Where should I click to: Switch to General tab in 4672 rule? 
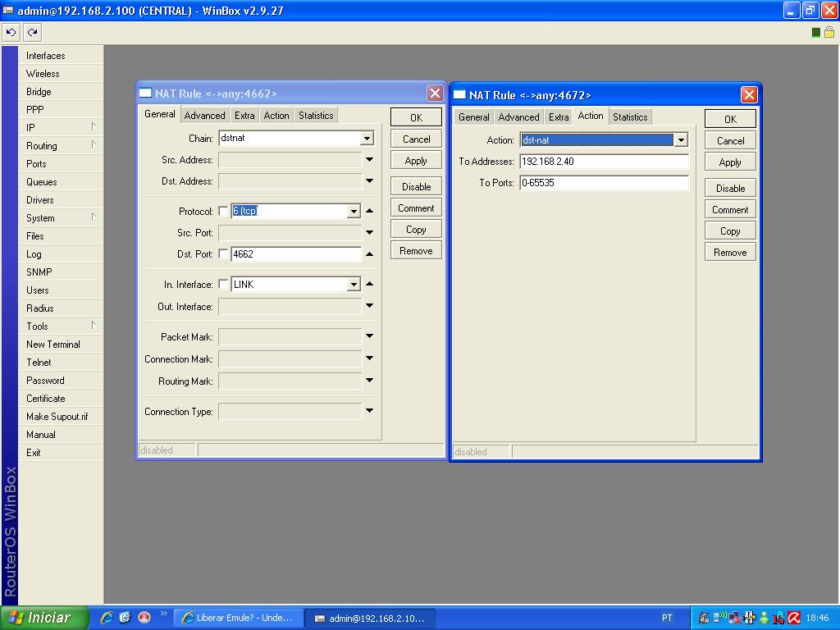click(x=473, y=116)
